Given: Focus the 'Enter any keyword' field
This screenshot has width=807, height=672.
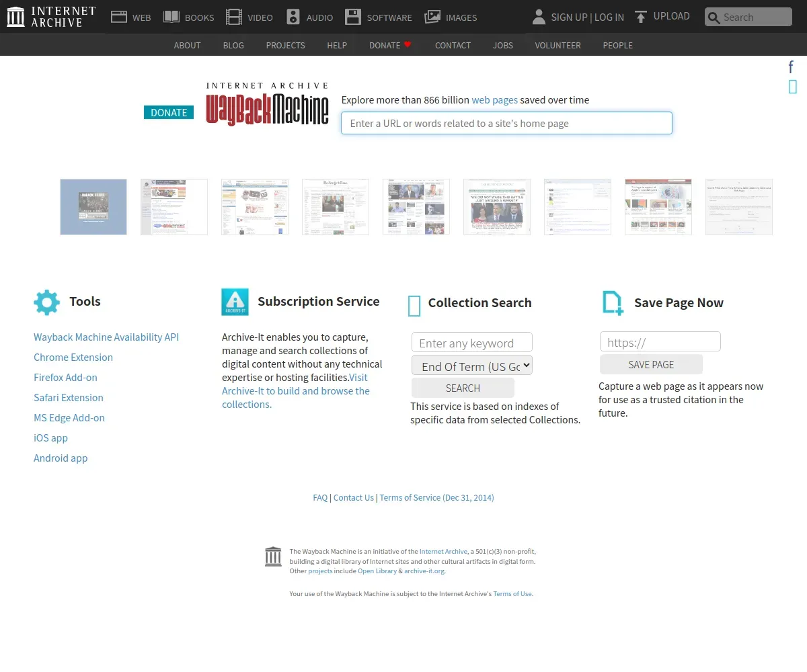Looking at the screenshot, I should click(x=472, y=343).
